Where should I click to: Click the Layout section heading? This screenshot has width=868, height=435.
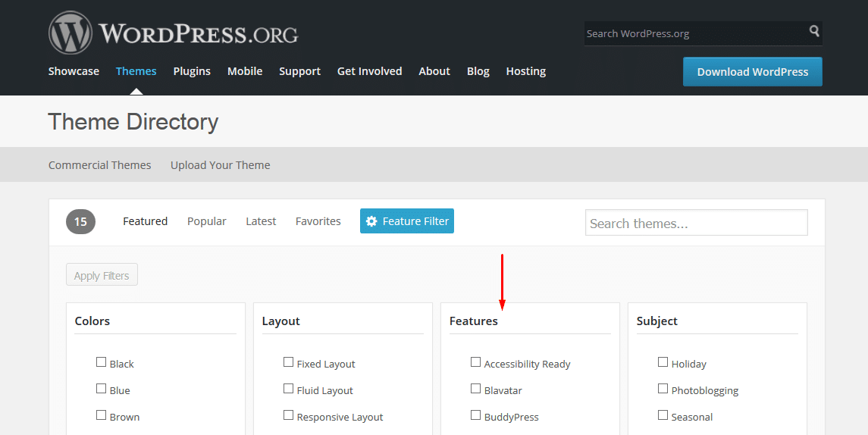point(280,321)
